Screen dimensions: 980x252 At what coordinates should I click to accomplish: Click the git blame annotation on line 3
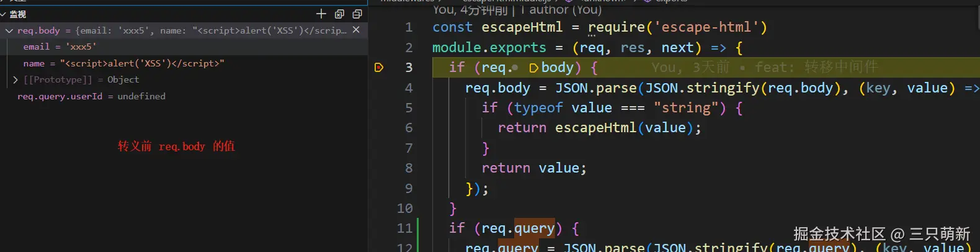765,67
